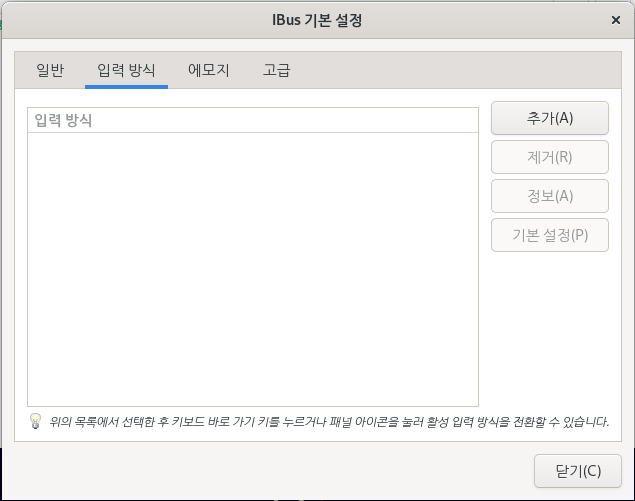Close the IBus 기본 설정 window
The width and height of the screenshot is (635, 501).
click(616, 20)
